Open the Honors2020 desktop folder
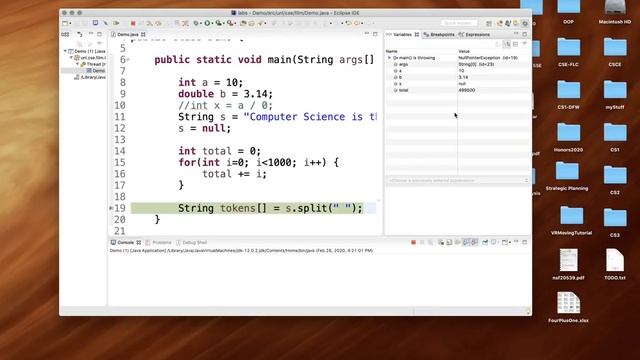This screenshot has width=640, height=360. (568, 138)
